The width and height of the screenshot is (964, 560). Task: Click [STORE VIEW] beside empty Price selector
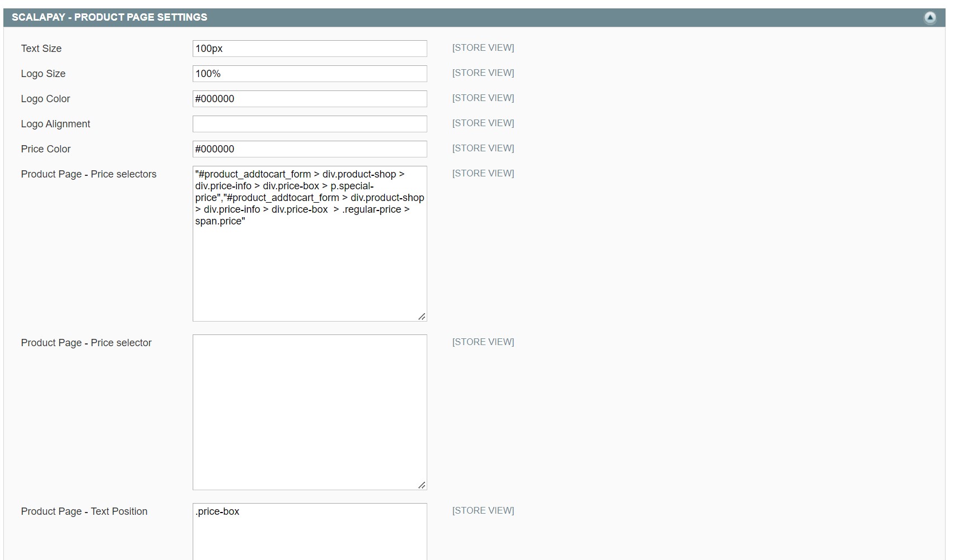(x=483, y=342)
